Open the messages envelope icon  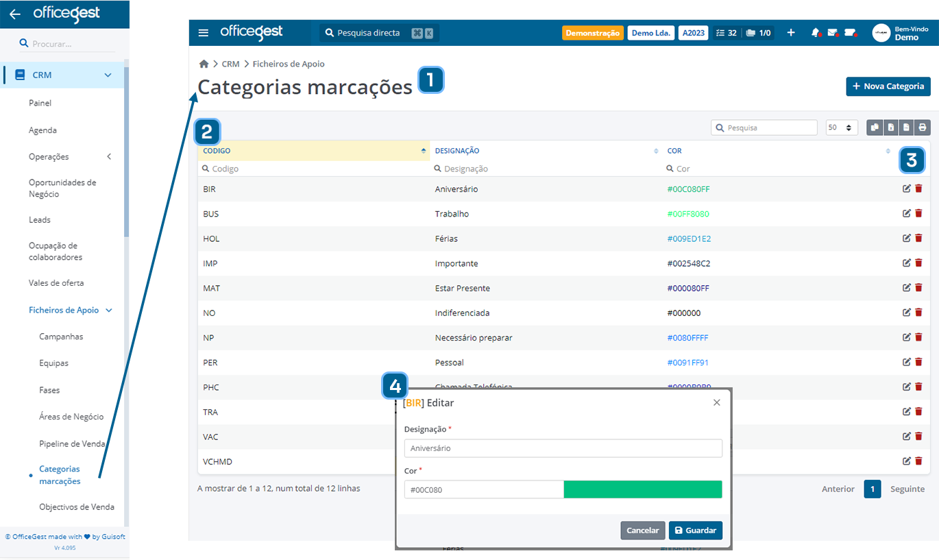[833, 32]
